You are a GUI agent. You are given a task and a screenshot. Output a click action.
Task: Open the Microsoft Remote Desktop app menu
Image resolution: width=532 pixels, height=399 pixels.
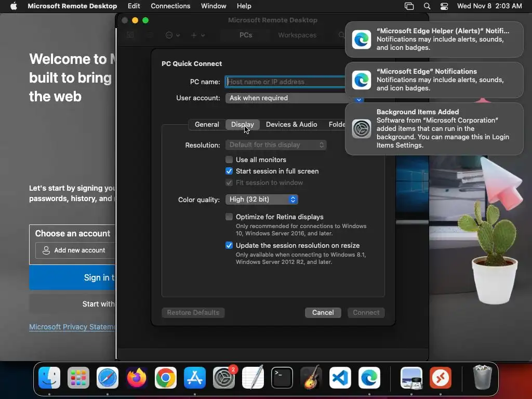pyautogui.click(x=72, y=6)
